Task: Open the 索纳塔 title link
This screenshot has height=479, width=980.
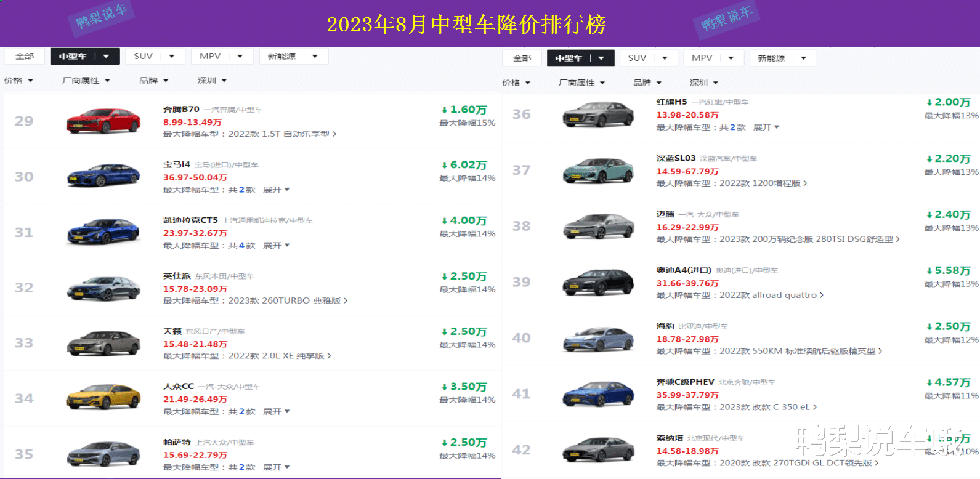Action: coord(670,438)
